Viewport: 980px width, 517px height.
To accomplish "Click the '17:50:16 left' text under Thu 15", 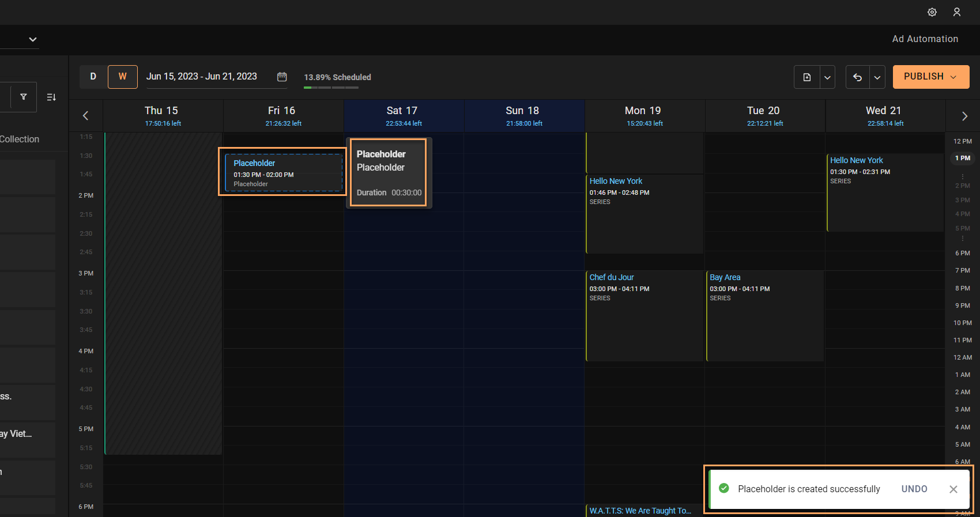I will coord(163,123).
